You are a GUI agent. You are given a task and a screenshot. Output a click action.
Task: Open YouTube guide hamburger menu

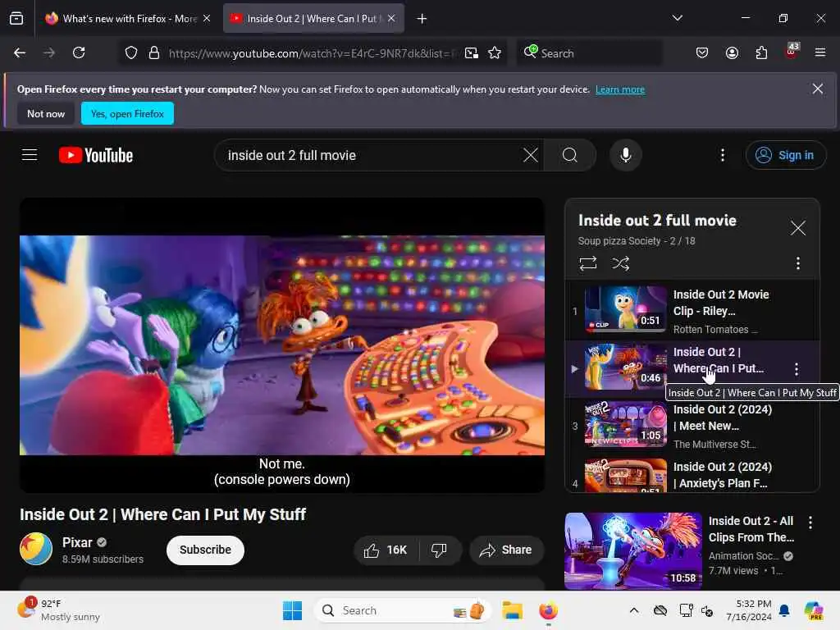click(30, 155)
